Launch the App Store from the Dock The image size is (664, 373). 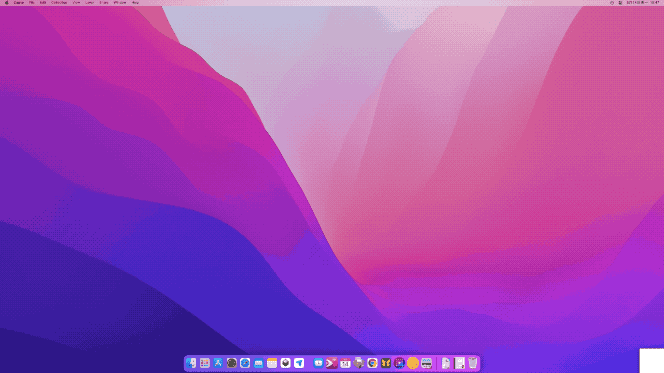pyautogui.click(x=218, y=363)
